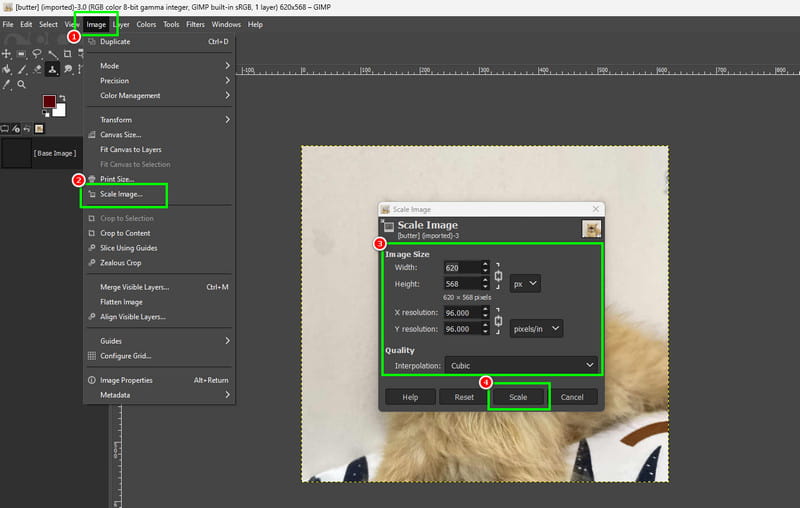Choose the Eraser tool
This screenshot has height=508, width=800.
pos(37,69)
